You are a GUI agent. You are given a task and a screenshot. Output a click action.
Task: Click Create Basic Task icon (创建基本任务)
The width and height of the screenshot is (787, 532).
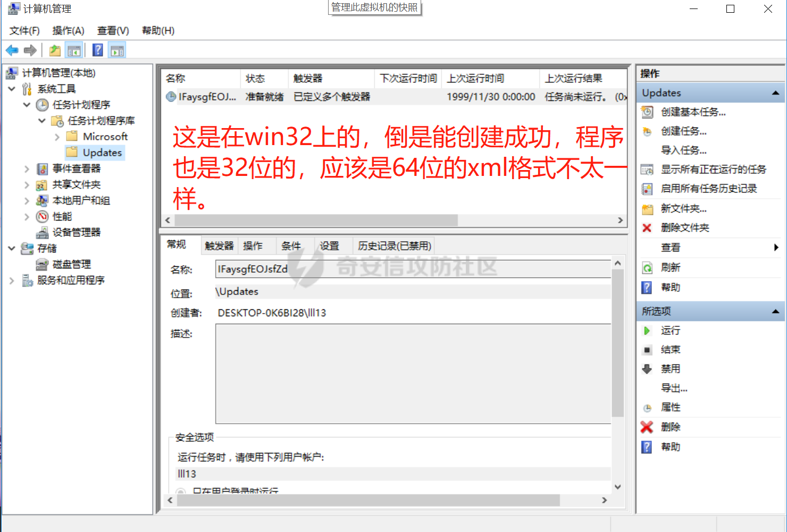click(647, 112)
